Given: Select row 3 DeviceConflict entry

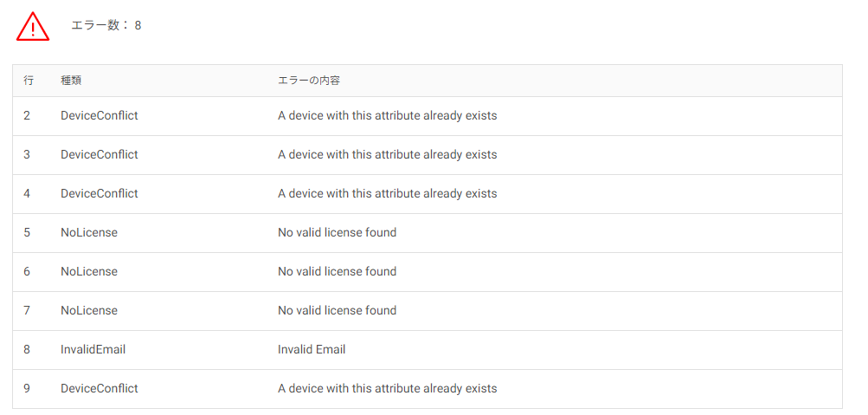Looking at the screenshot, I should 100,154.
